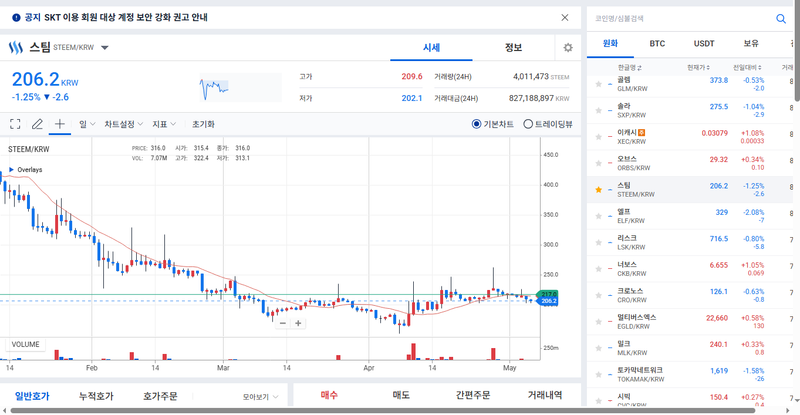The image size is (800, 415).
Task: Toggle favorite star for 오브스 ORBS/KRW
Action: 598,163
